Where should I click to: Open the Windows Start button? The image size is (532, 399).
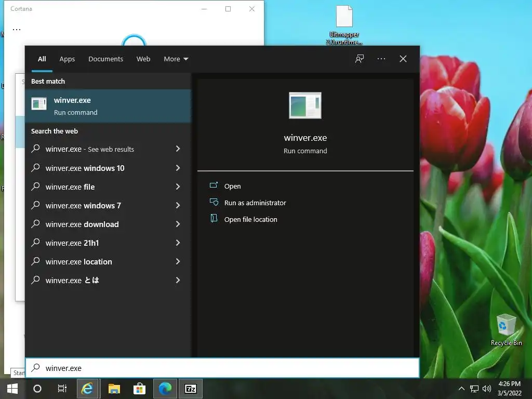pos(12,389)
